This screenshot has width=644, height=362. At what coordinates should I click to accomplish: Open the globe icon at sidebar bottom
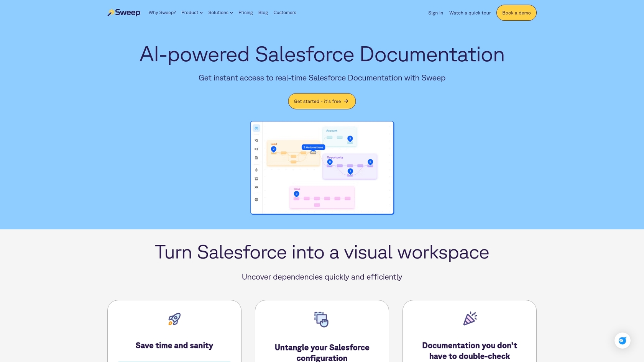256,199
